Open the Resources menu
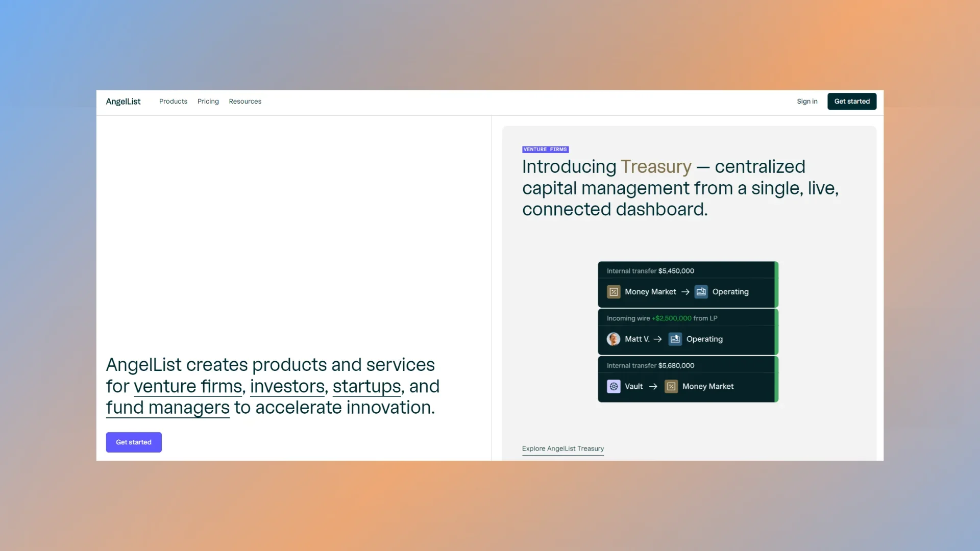This screenshot has width=980, height=551. [x=245, y=102]
